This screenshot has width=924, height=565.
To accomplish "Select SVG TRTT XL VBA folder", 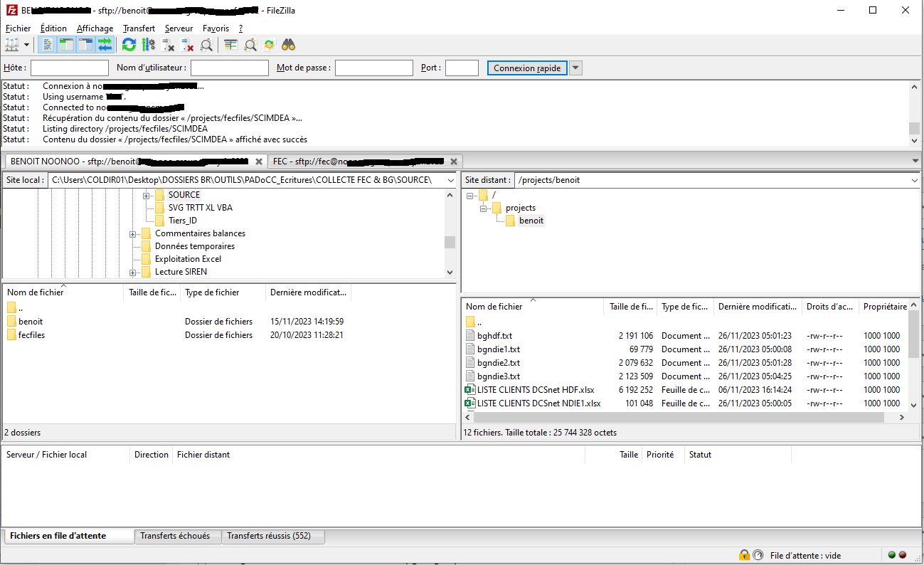I will point(200,208).
